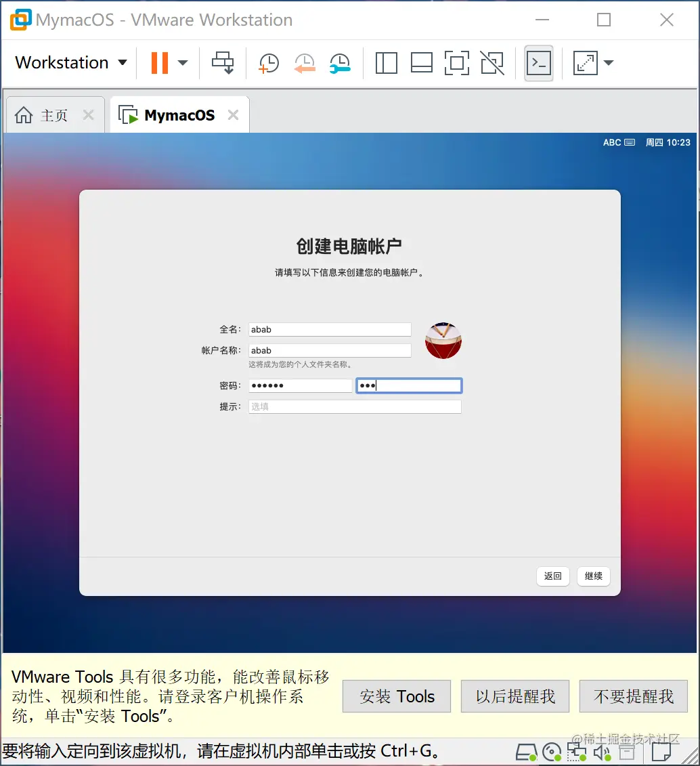Screen dimensions: 700x766
Task: Switch to the 主页 home tab
Action: point(53,115)
